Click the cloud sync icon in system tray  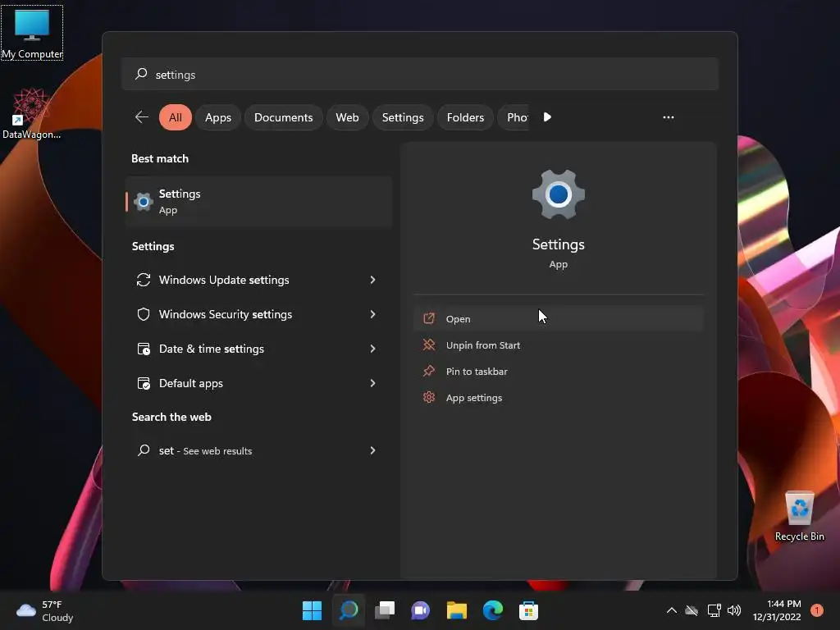point(692,610)
